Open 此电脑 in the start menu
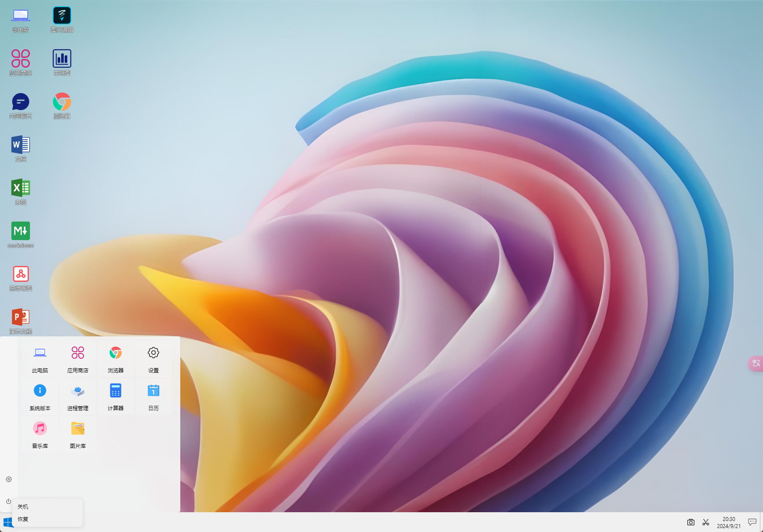763x532 pixels. tap(40, 359)
